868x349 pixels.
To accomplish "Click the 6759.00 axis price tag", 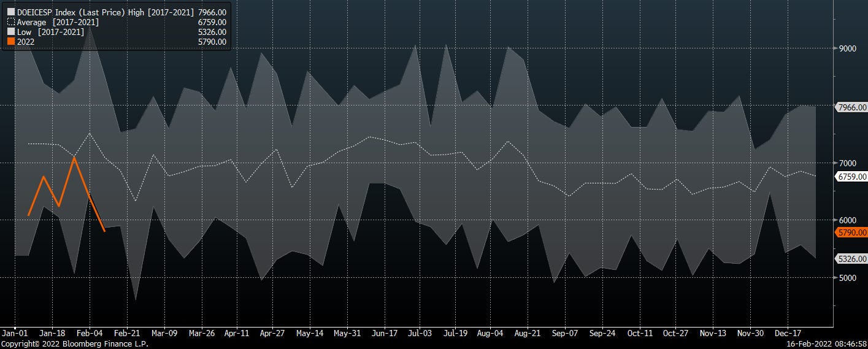I will point(852,177).
